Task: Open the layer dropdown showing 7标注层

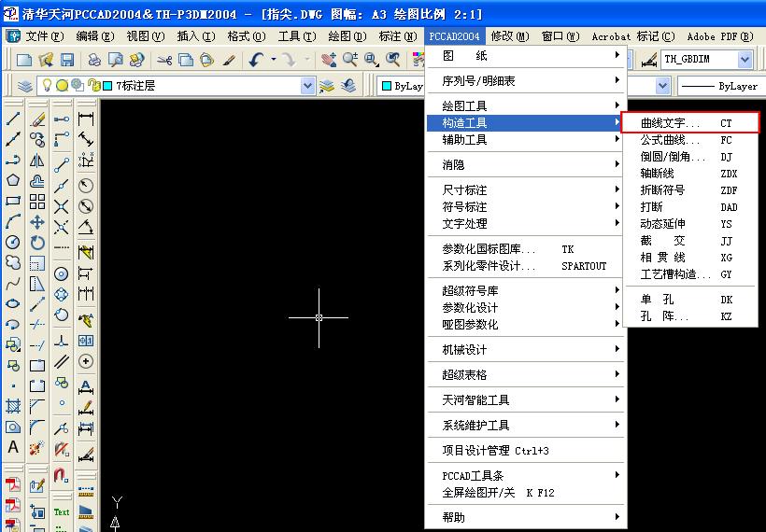Action: coord(307,87)
